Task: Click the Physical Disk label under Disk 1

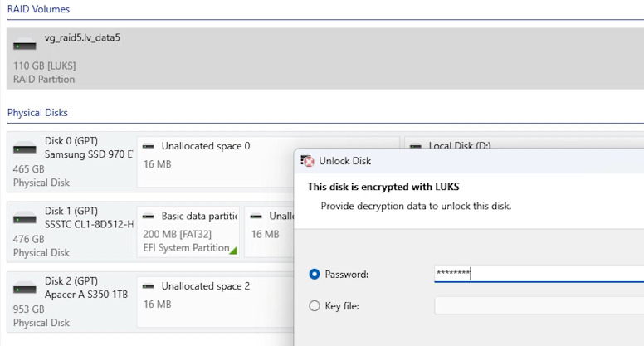Action: [x=41, y=253]
